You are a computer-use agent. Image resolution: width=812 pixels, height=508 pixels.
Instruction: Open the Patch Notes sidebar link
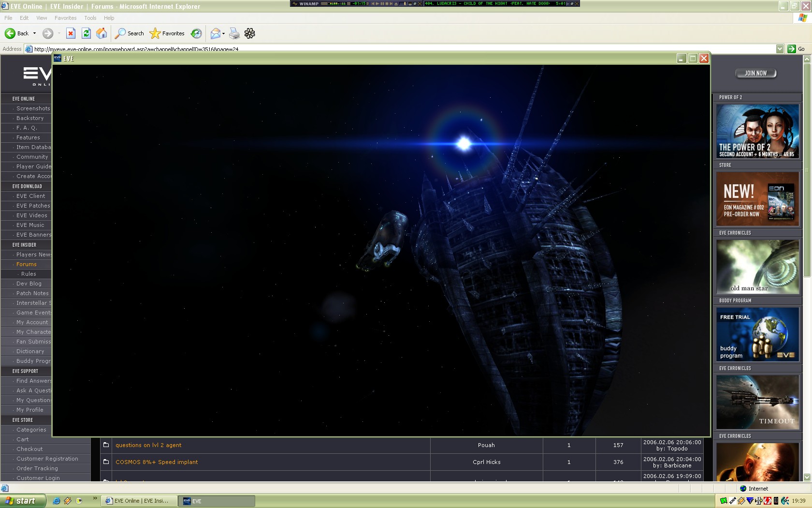(32, 293)
